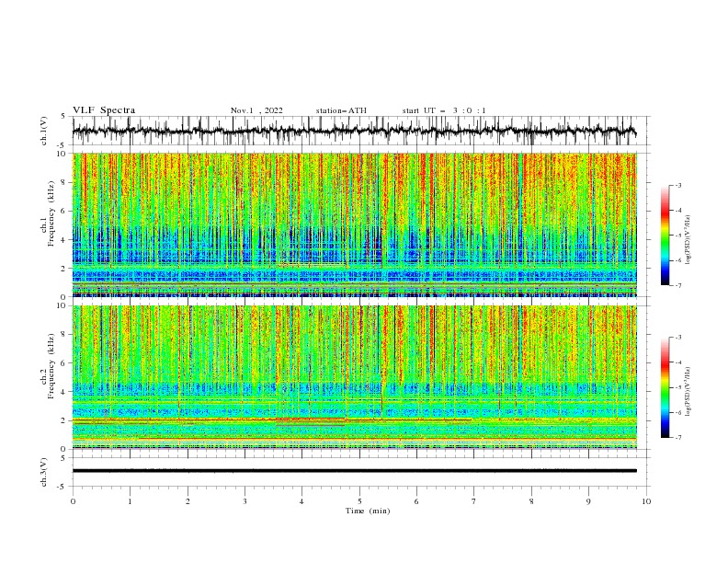Click the "2" kHz tick on ch.2 spectrogram
728x563 pixels.
(63, 420)
